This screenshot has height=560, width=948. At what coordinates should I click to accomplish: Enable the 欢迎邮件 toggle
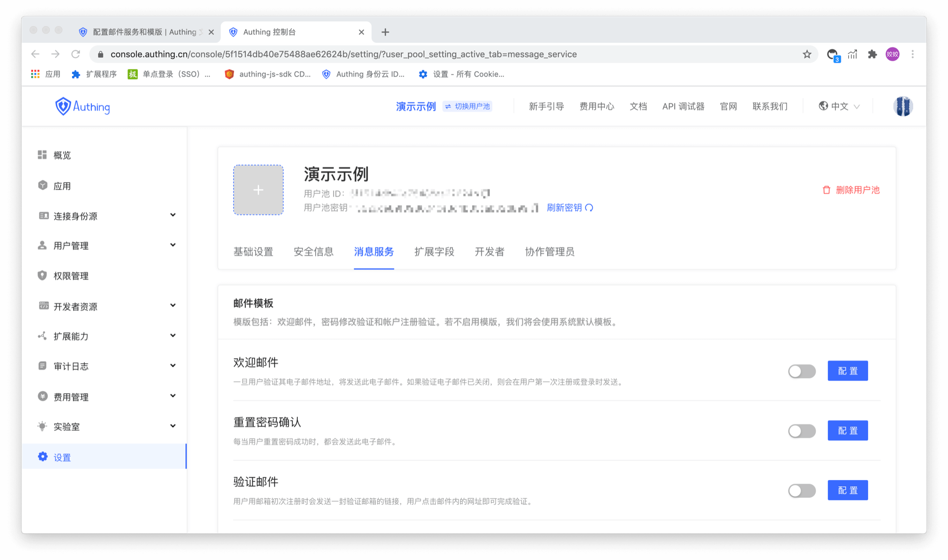801,371
